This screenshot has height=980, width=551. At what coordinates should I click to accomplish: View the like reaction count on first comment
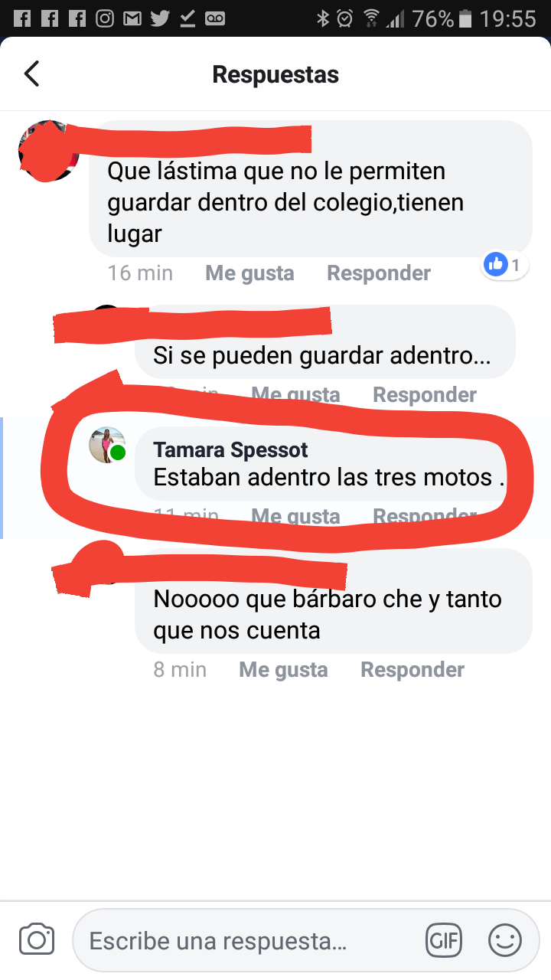coord(504,266)
